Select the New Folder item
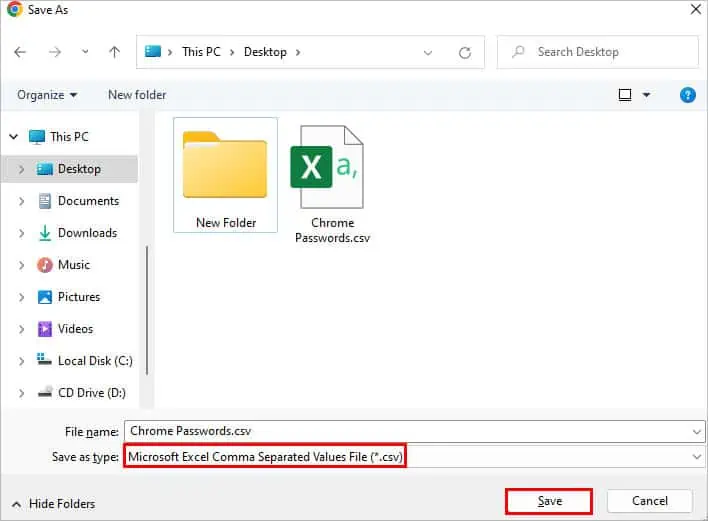 pyautogui.click(x=225, y=175)
